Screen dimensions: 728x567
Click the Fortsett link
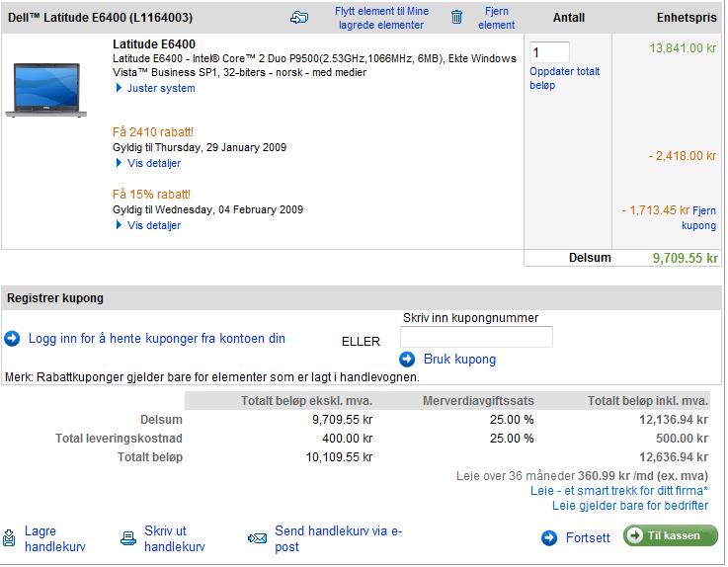[x=588, y=537]
